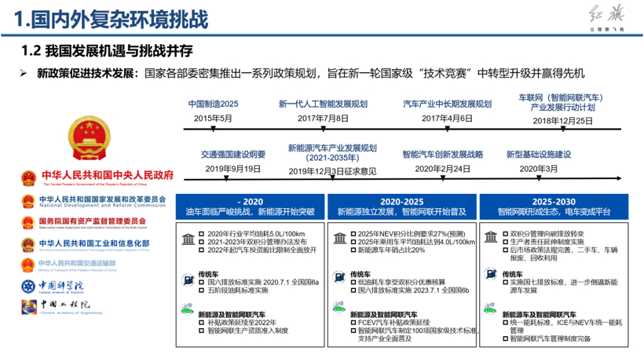The image size is (644, 362).
Task: Click 新能源及智能网联汽车 heading in the 2020-2025 box
Action: [x=383, y=314]
